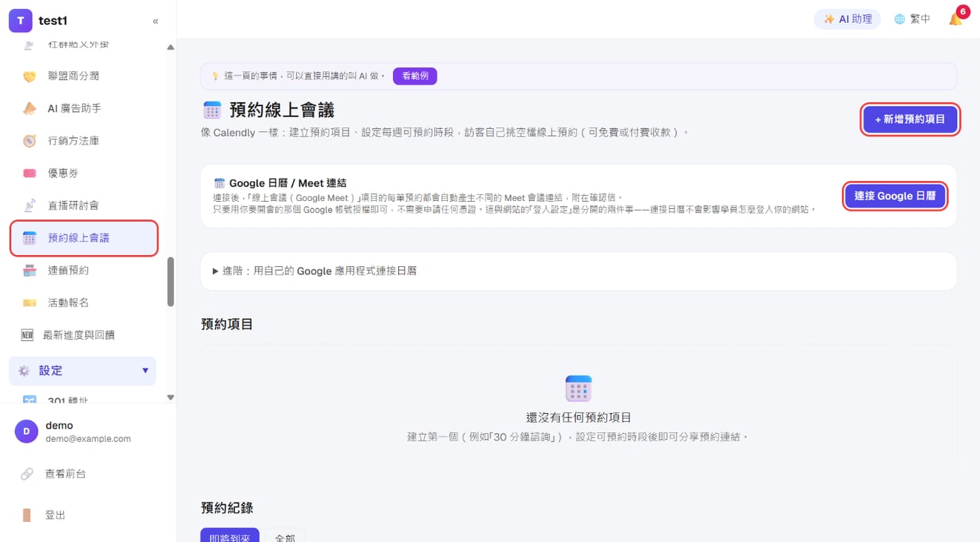980x542 pixels.
Task: Open the 繁中 language selector
Action: (912, 19)
